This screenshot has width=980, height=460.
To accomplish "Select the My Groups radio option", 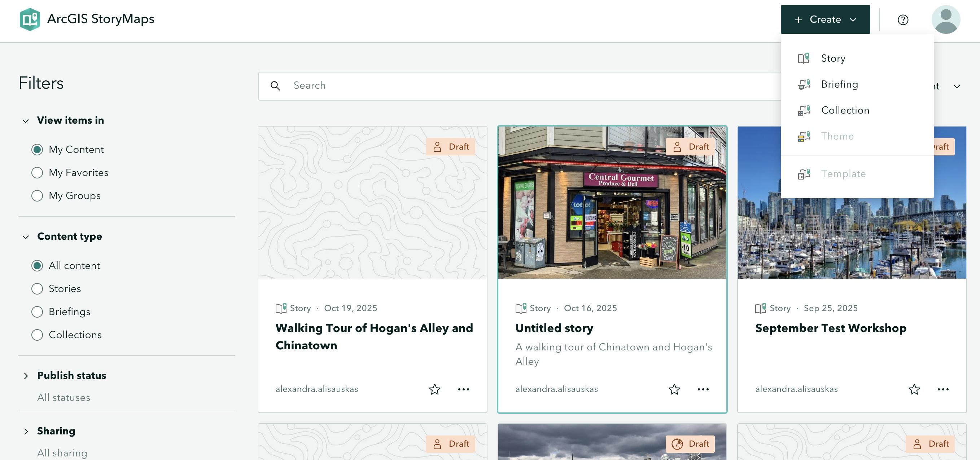I will 37,196.
